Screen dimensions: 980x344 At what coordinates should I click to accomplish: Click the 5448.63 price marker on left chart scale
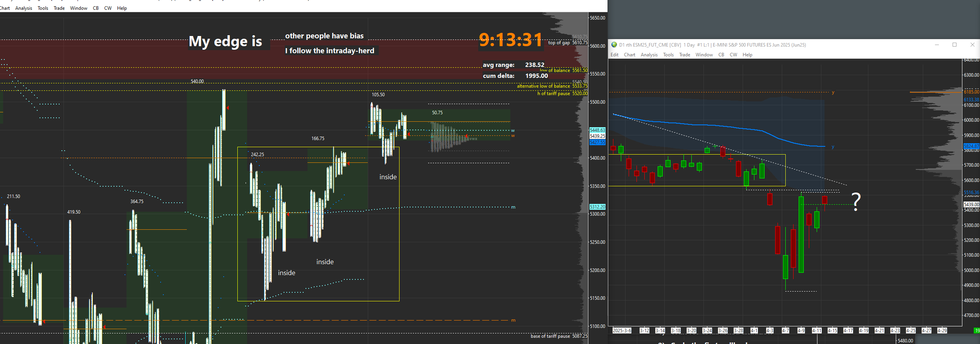tap(597, 130)
